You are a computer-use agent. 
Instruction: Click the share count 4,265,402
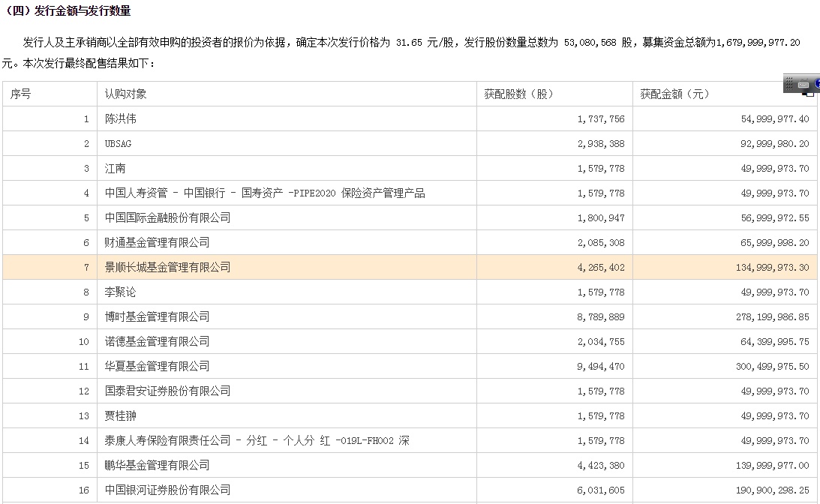click(x=601, y=268)
